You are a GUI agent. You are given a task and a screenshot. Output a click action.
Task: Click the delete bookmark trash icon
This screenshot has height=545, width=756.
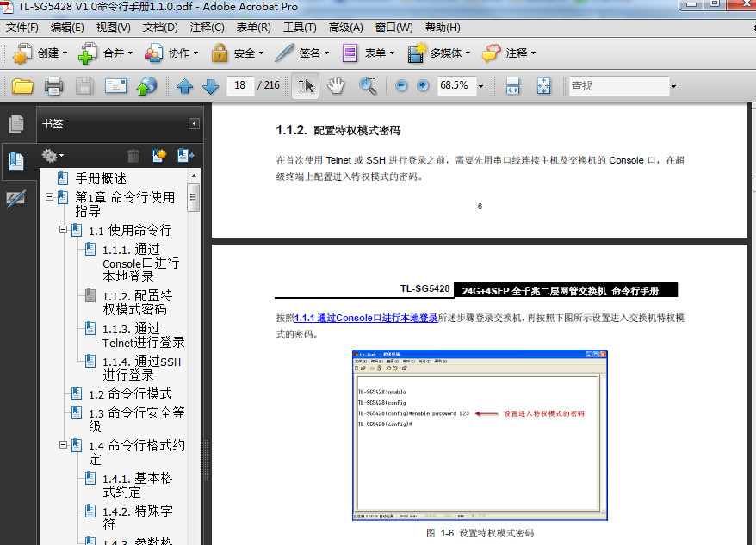[x=133, y=156]
